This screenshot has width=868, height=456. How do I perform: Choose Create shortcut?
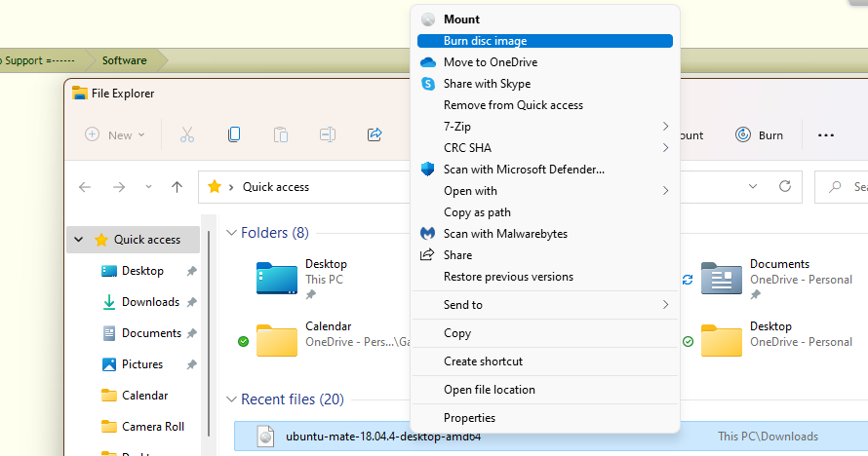(x=545, y=361)
